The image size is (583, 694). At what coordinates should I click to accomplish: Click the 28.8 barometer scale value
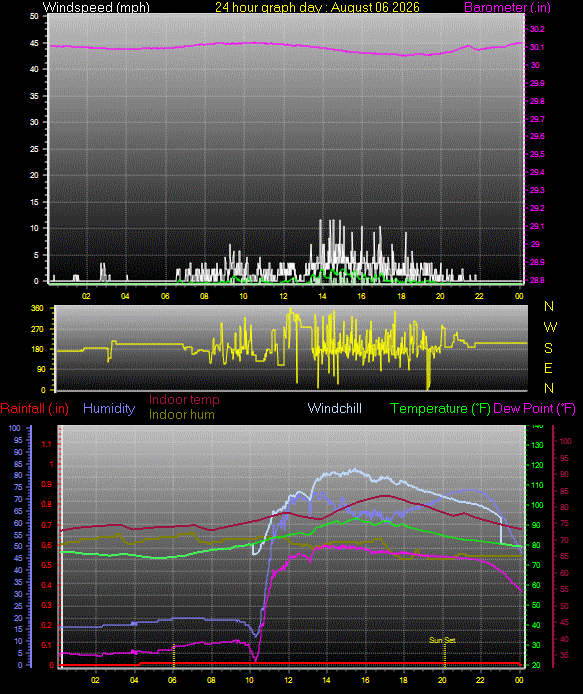click(x=537, y=280)
